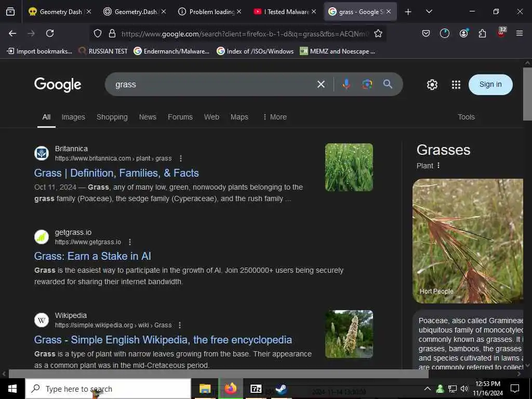This screenshot has height=399, width=532.
Task: Open options for getgrass.io result
Action: [130, 242]
